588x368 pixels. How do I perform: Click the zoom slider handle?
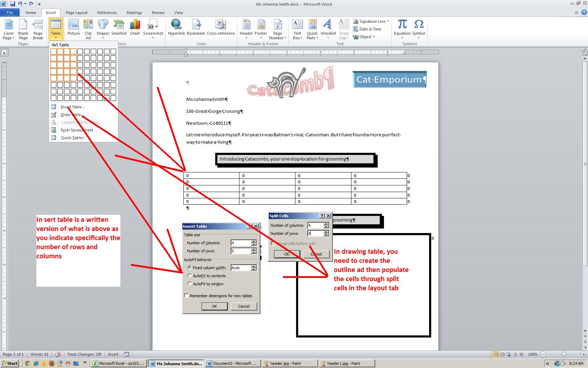563,354
